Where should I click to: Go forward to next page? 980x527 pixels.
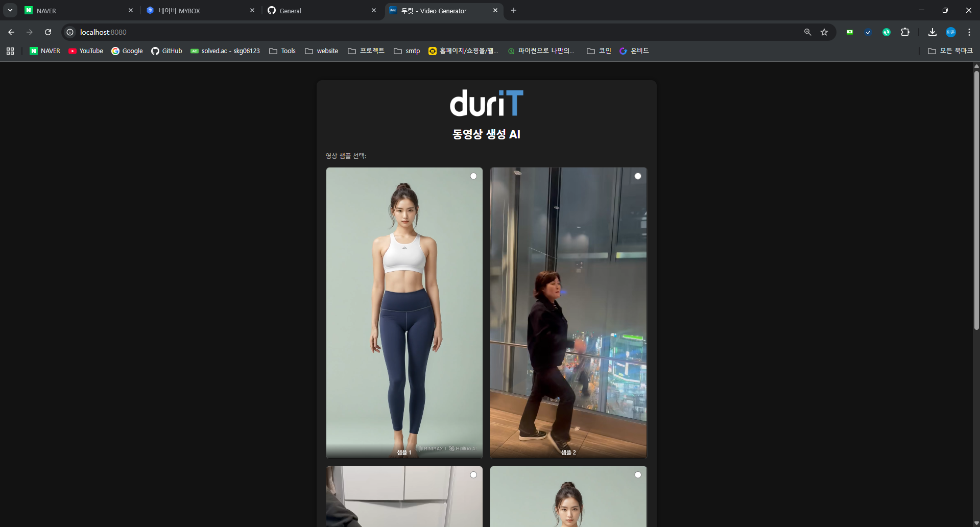click(x=30, y=32)
